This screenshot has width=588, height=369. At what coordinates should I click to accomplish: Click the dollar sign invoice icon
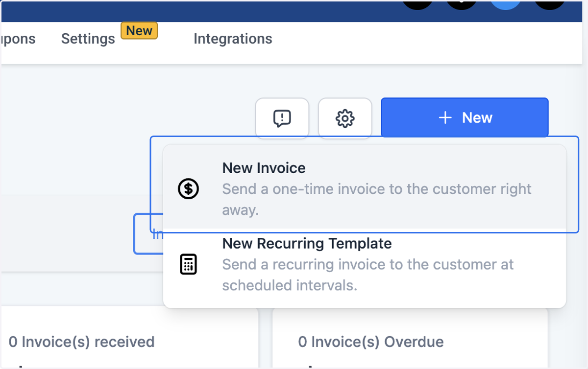(x=188, y=189)
